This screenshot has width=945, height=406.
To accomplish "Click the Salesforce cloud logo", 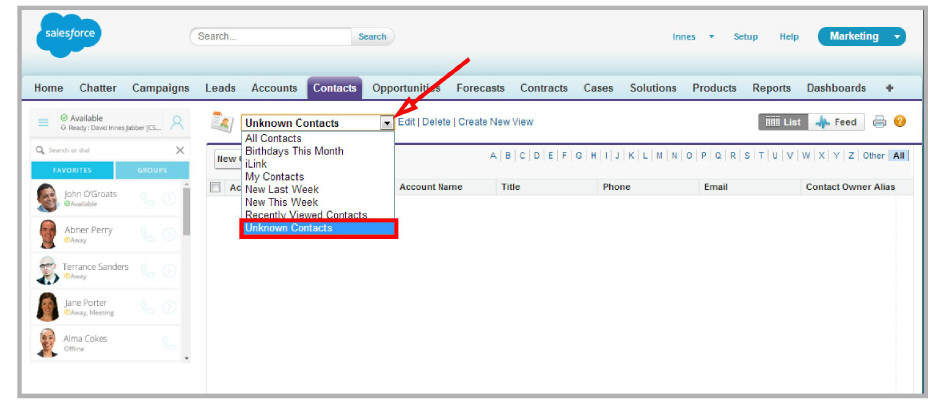I will click(69, 35).
